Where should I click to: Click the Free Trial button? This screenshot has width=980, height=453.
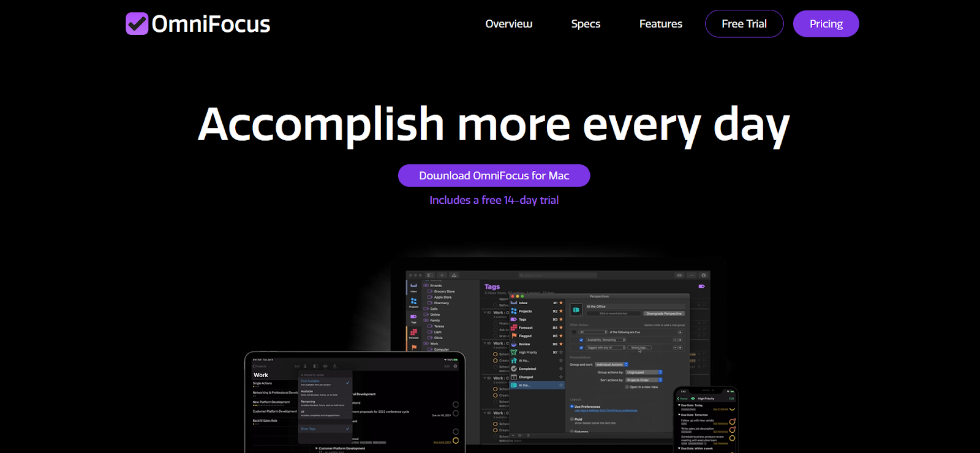tap(744, 24)
